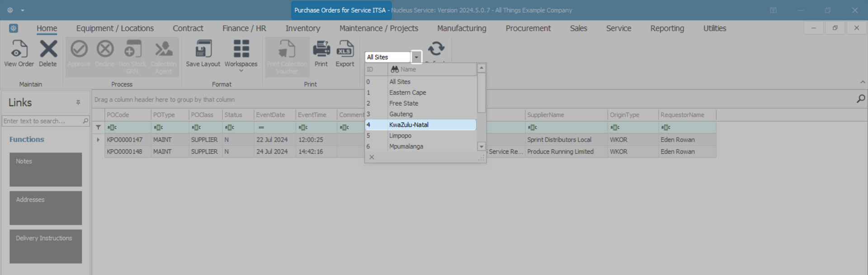Viewport: 868px width, 275px height.
Task: Click the View Order icon
Action: tap(19, 50)
